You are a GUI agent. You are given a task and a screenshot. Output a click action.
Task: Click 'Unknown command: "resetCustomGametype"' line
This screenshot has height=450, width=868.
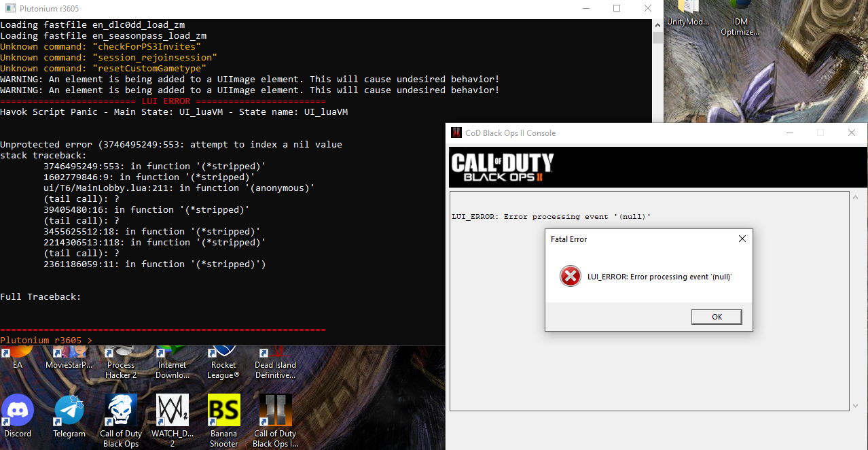pyautogui.click(x=103, y=68)
